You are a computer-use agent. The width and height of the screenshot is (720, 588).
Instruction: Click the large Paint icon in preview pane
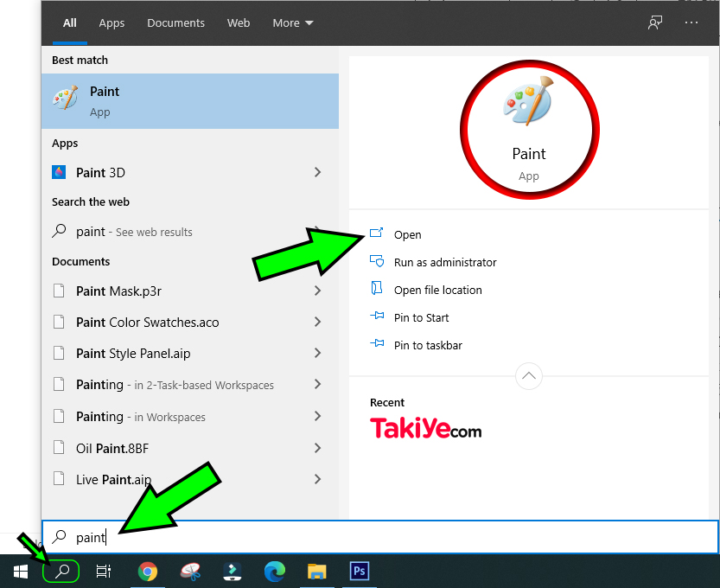point(529,101)
